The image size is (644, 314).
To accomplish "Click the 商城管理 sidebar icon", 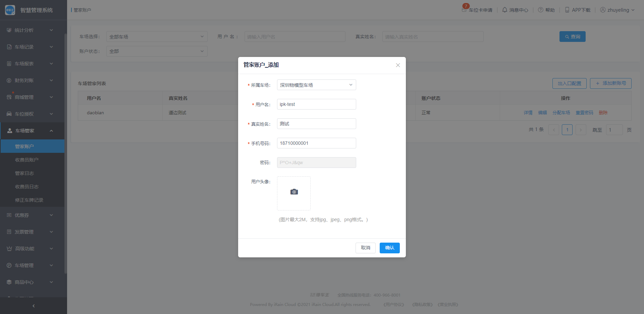I will coord(9,97).
